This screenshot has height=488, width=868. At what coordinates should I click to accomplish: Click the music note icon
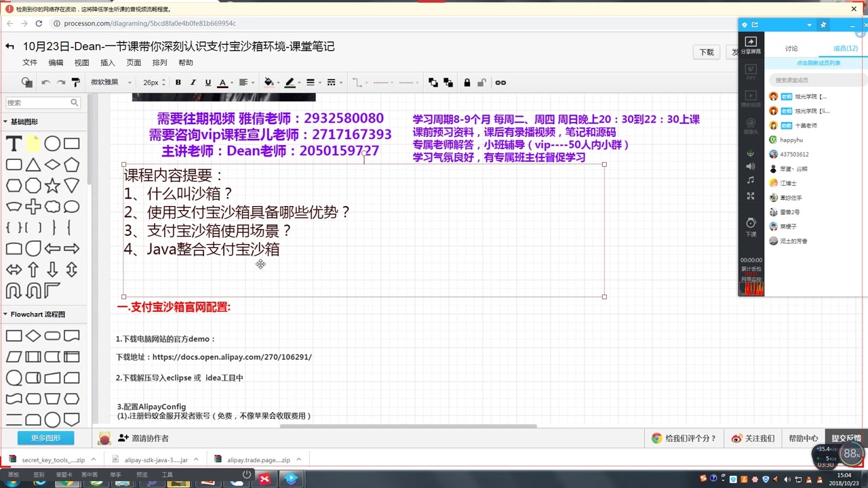(751, 181)
